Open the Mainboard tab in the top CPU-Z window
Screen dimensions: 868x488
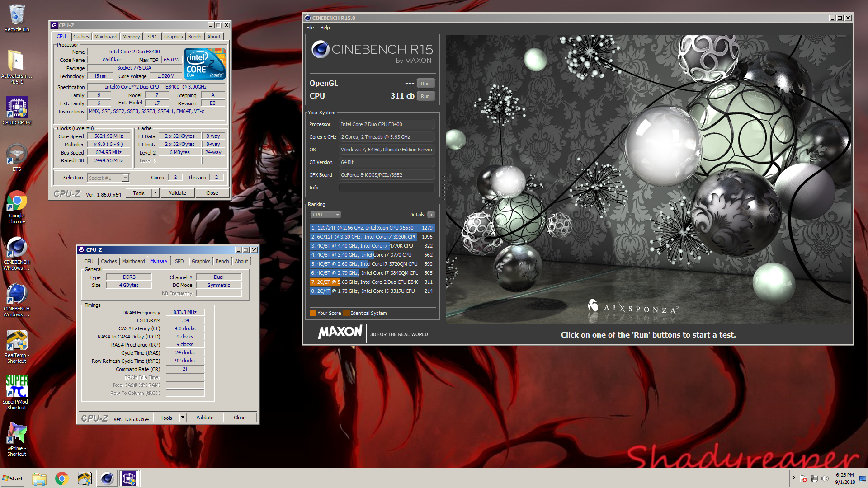point(106,37)
